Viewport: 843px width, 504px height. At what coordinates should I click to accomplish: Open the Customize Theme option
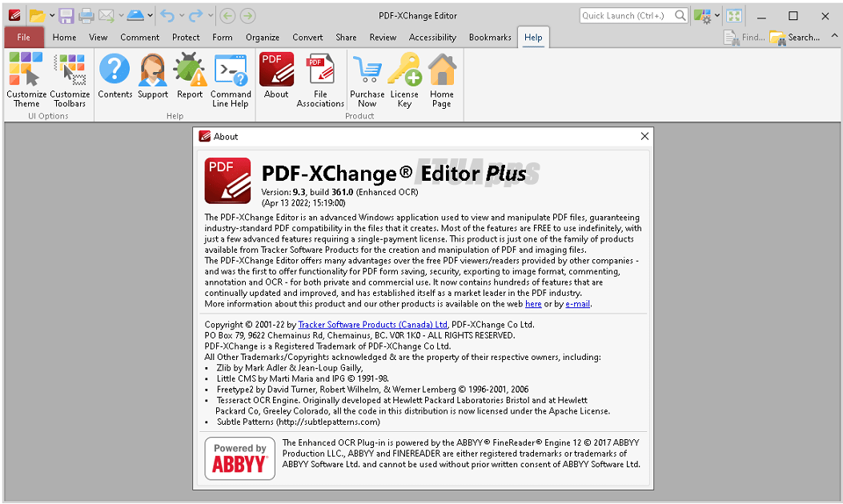26,79
